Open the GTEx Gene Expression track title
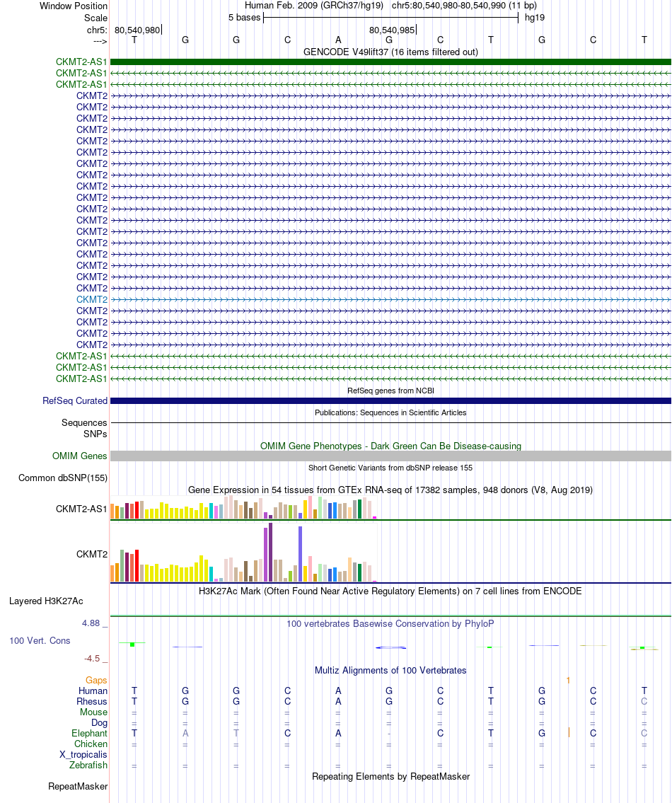Screen dimensions: 672x803 390,490
